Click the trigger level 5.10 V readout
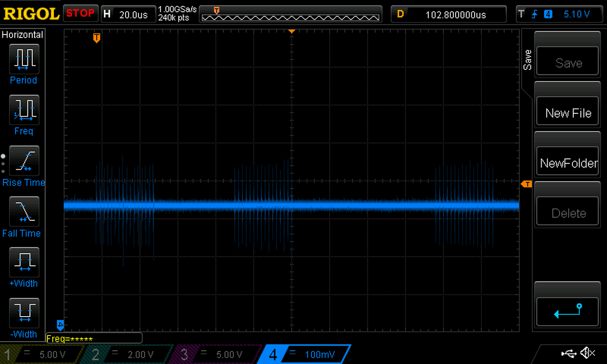Image resolution: width=607 pixels, height=364 pixels. 576,14
